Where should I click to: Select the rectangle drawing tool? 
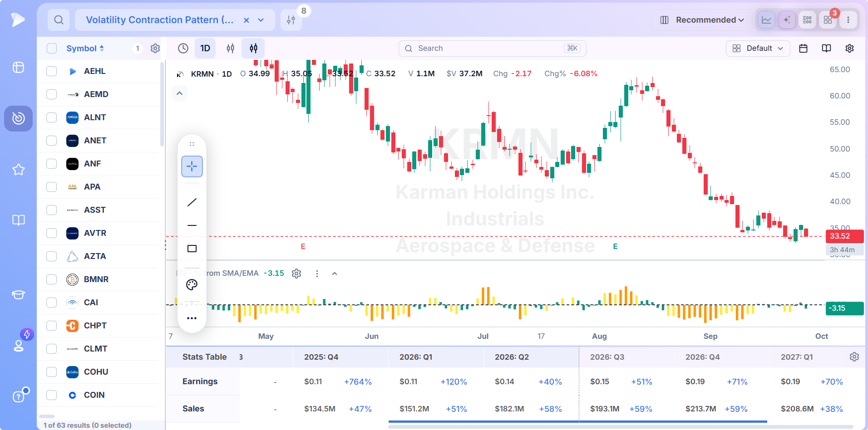[x=192, y=249]
